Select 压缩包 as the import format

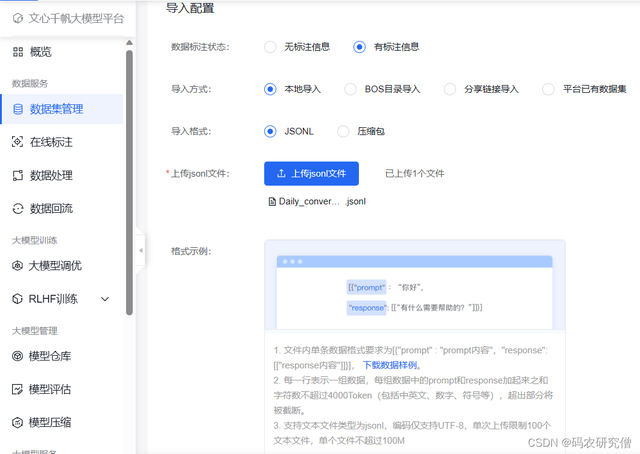click(x=344, y=131)
